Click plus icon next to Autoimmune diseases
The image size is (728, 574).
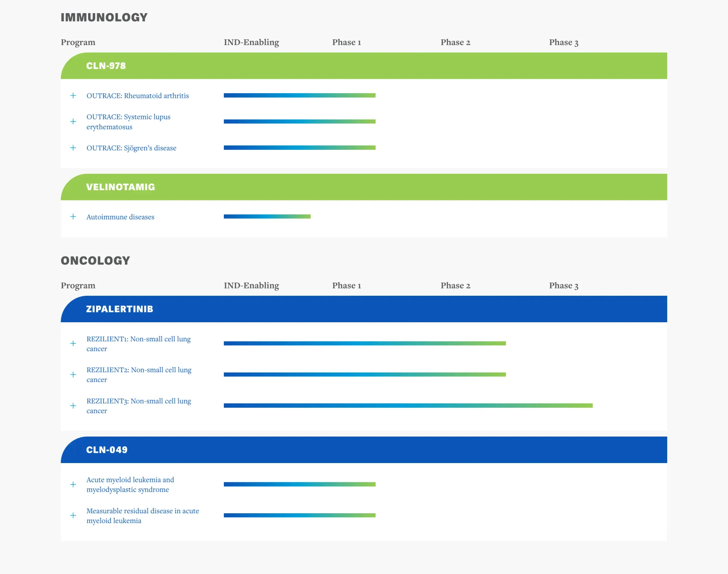(x=73, y=217)
